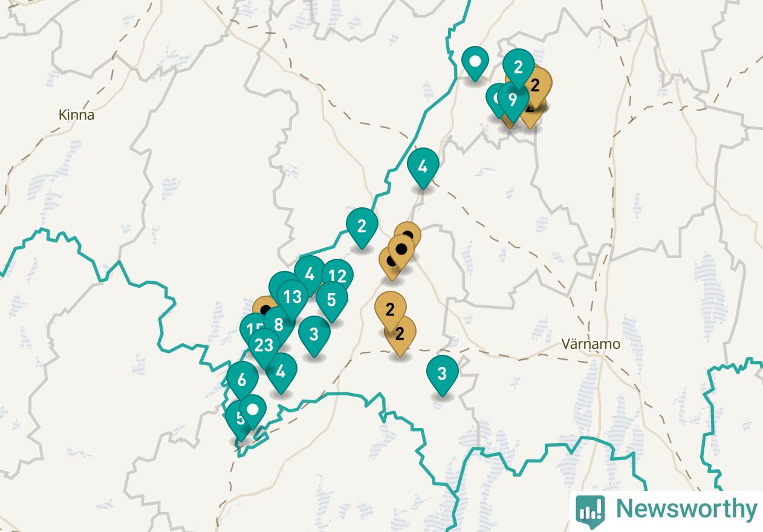Open the teal marker labeled 12
763x532 pixels.
[x=337, y=276]
